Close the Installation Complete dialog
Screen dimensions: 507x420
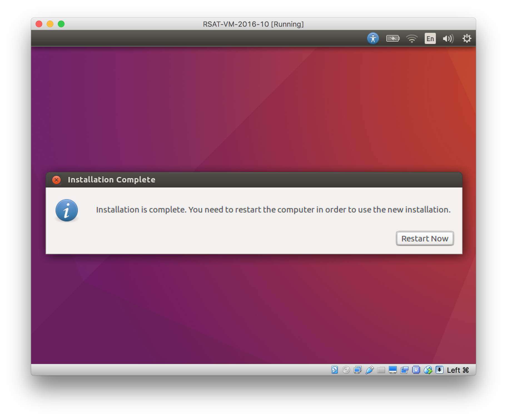[x=56, y=180]
